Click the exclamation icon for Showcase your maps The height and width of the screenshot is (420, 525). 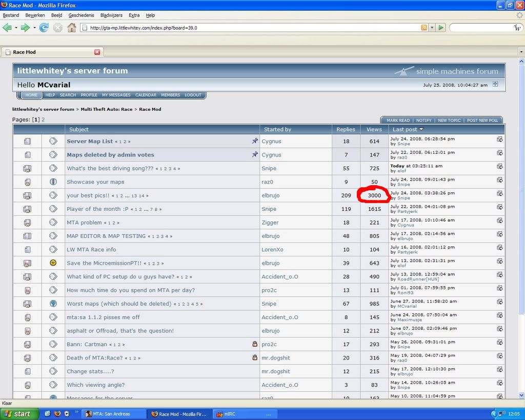pos(53,182)
